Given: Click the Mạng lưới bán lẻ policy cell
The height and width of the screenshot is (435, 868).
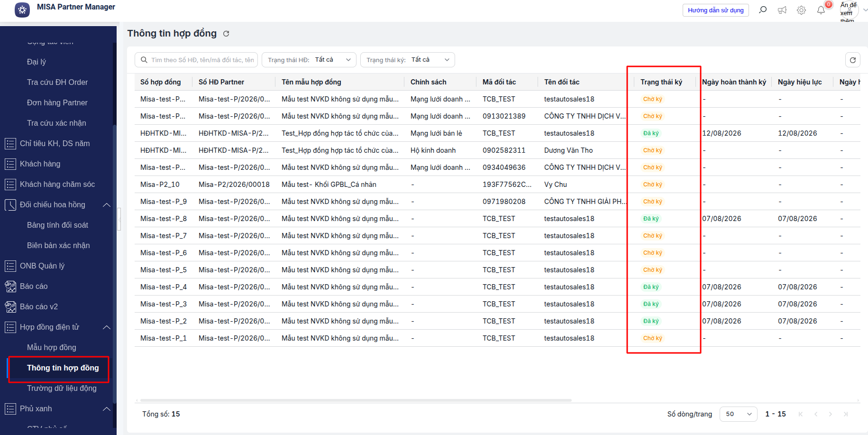Looking at the screenshot, I should click(436, 133).
